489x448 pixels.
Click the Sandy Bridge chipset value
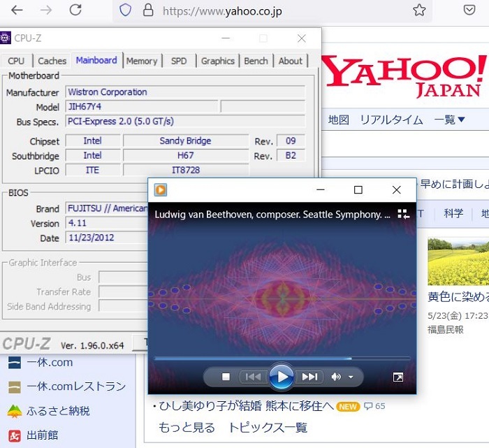[186, 140]
